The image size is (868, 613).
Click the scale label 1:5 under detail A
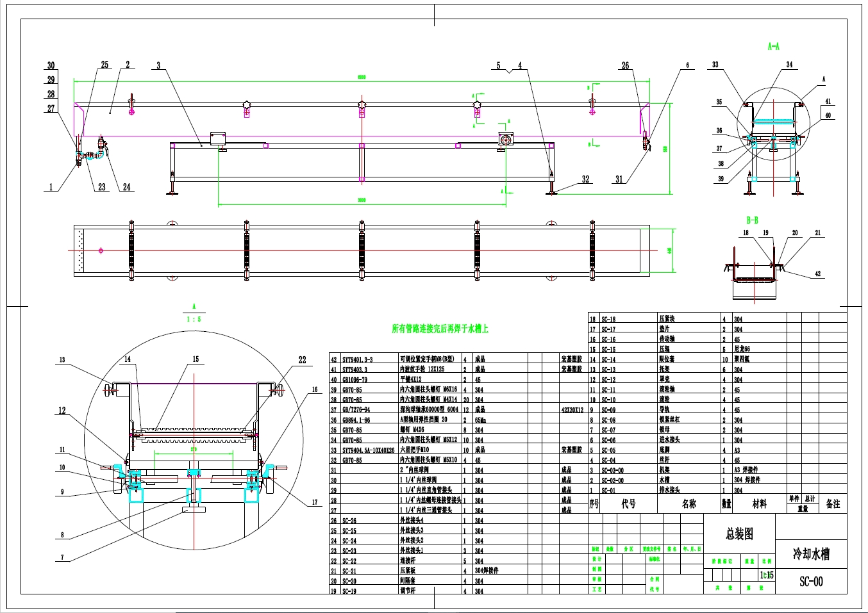click(194, 319)
